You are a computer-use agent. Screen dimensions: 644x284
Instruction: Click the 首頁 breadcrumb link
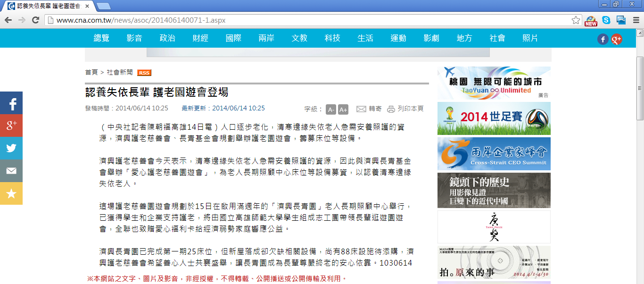pos(91,72)
